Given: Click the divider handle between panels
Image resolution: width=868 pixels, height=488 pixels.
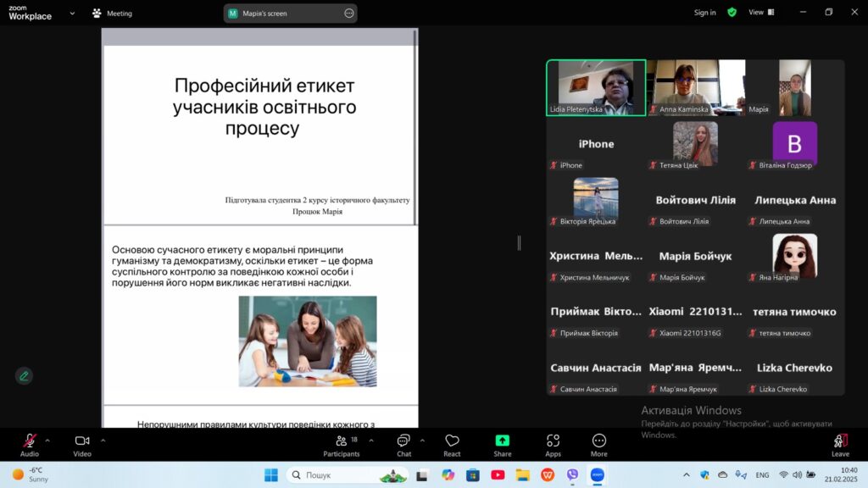Looking at the screenshot, I should click(519, 243).
